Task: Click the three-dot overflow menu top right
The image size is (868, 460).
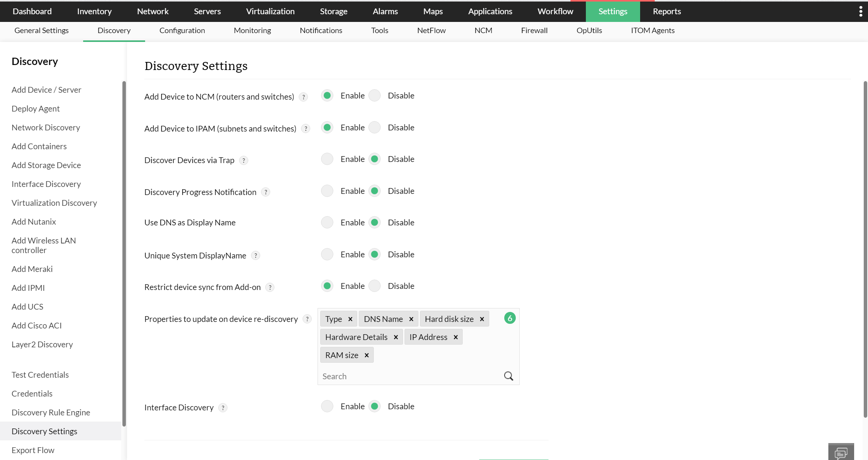Action: [860, 11]
